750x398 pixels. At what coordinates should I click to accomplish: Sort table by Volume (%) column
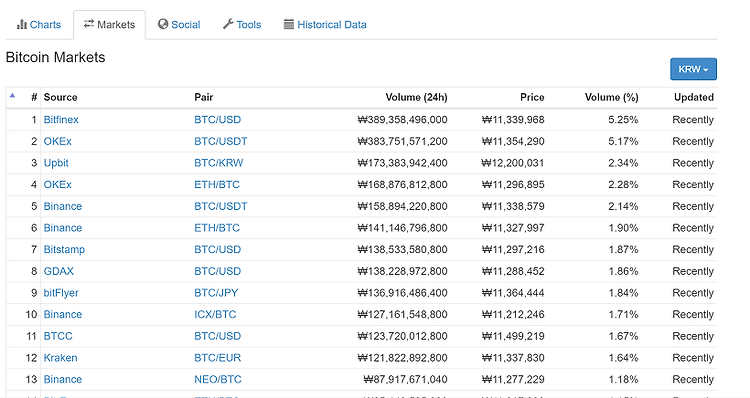(611, 97)
